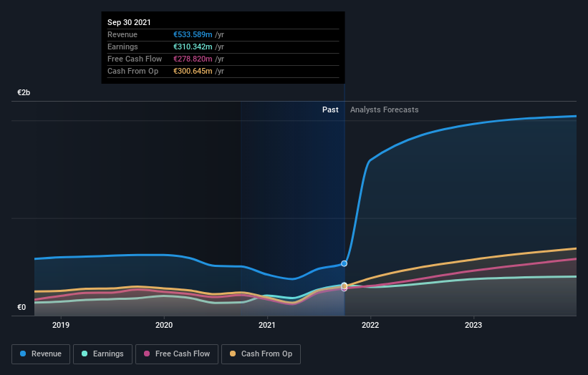Click the 2019 x-axis label
588x375 pixels.
(x=61, y=325)
